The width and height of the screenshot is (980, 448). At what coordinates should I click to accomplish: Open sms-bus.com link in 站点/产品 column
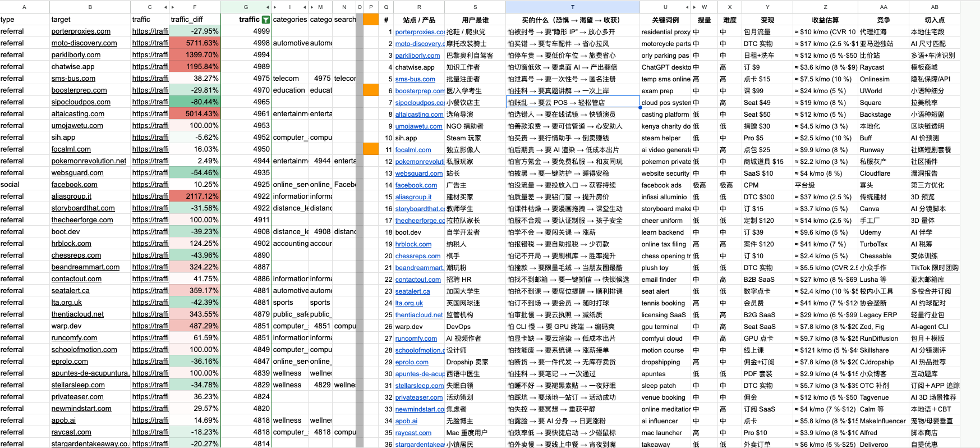[x=415, y=79]
